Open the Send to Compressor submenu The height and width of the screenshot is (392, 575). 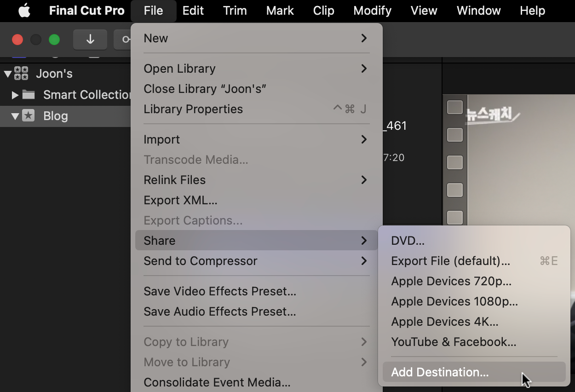[257, 261]
